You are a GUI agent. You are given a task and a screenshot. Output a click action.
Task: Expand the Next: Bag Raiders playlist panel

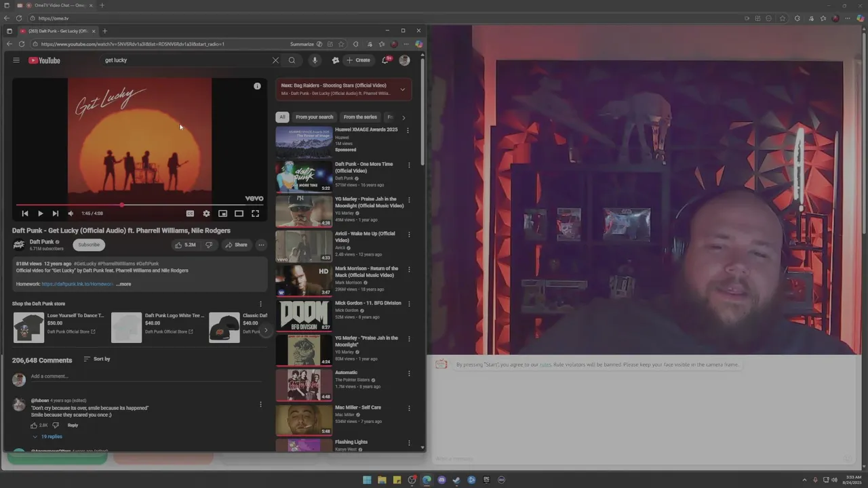pyautogui.click(x=402, y=89)
